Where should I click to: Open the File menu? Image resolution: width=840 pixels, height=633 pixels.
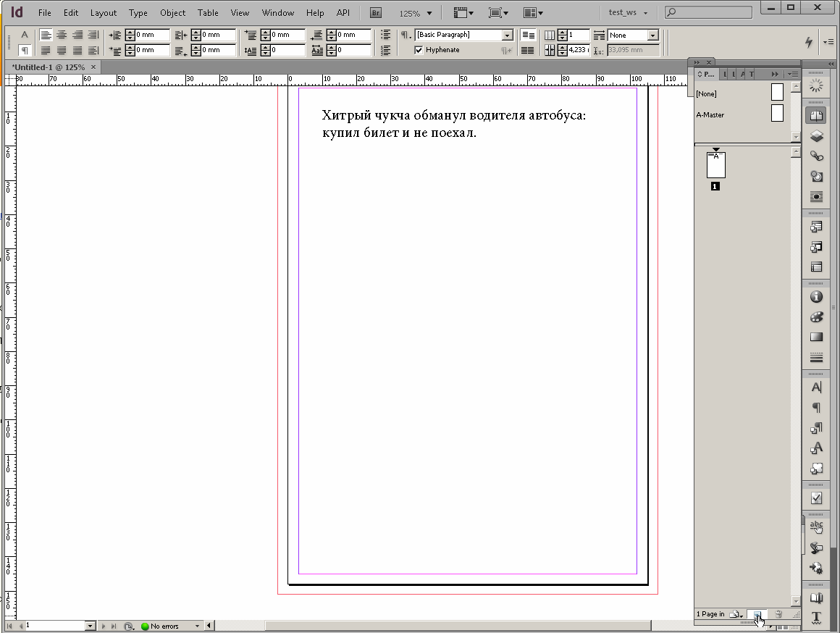45,13
